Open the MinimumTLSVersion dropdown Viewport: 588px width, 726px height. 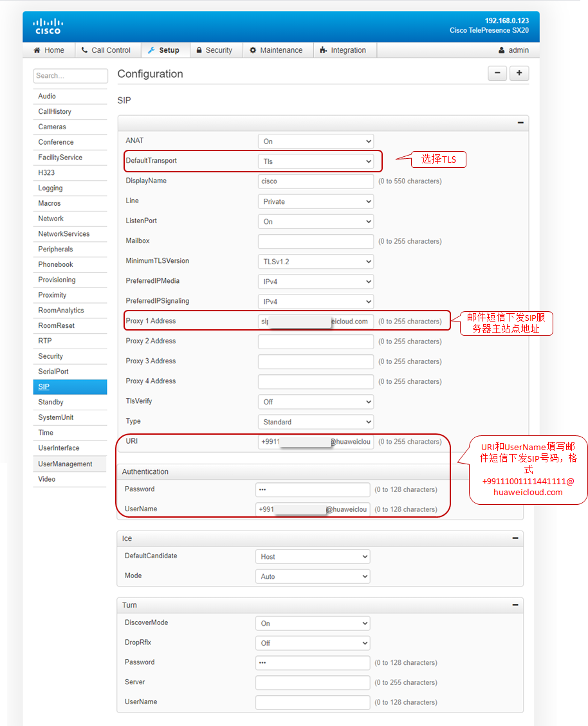tap(315, 262)
